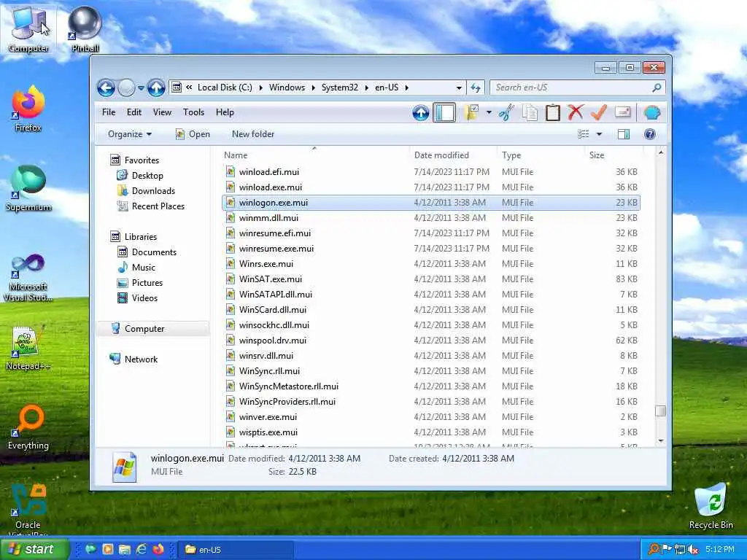The width and height of the screenshot is (747, 560).
Task: Select Network in navigation pane
Action: point(134,359)
